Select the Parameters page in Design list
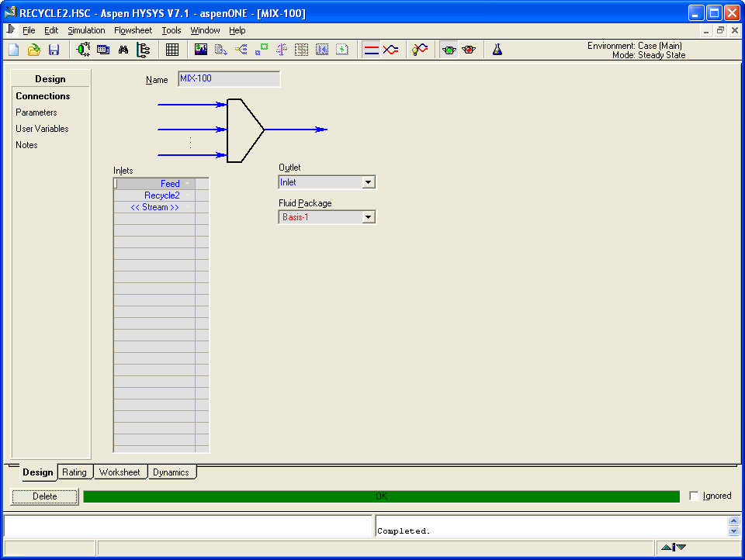Screen dimensions: 745x560 point(36,112)
